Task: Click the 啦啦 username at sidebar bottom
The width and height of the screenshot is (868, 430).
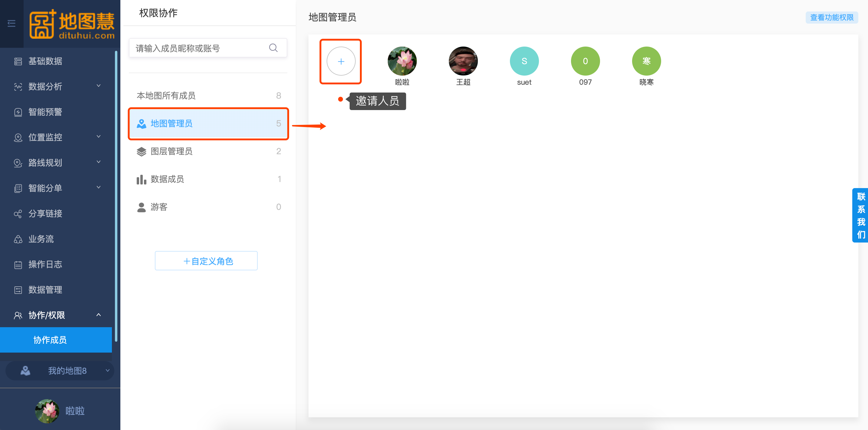Action: tap(75, 411)
